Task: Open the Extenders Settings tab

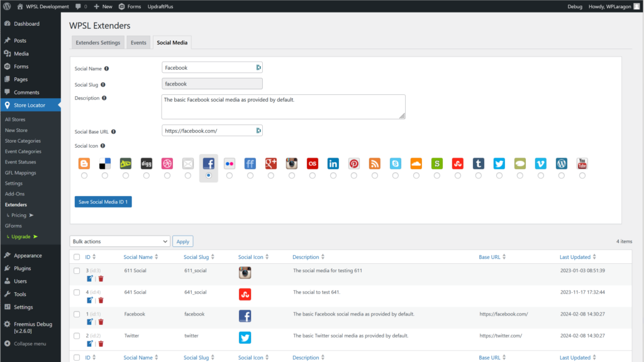Action: tap(97, 43)
